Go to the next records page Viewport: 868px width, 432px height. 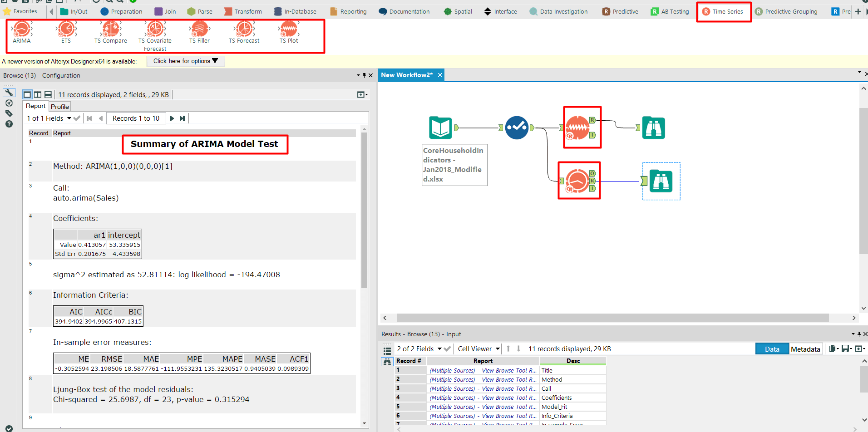[172, 118]
